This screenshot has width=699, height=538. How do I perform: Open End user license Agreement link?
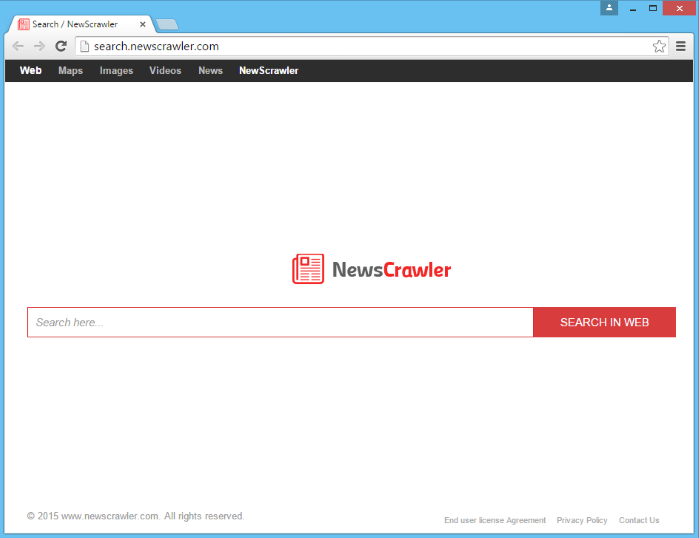coord(495,520)
